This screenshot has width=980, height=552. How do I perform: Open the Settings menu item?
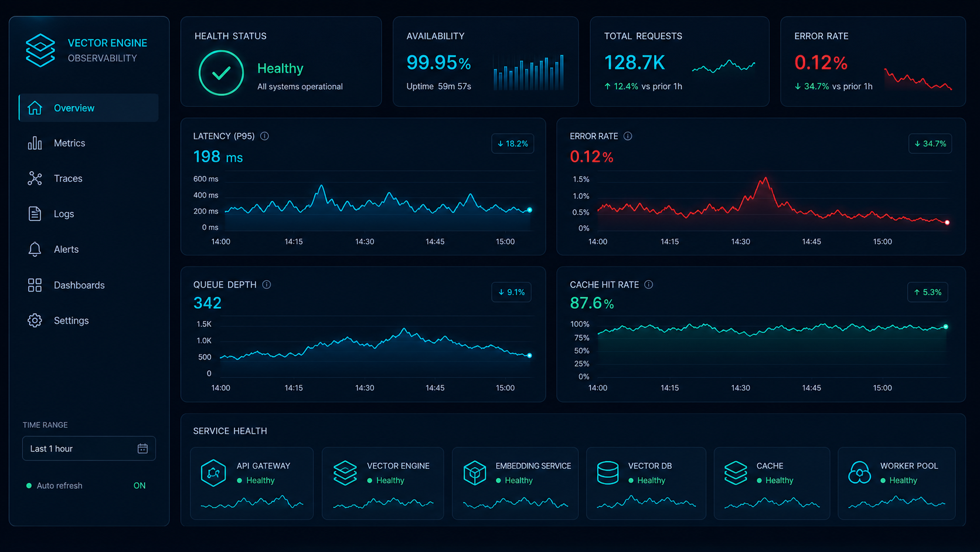pyautogui.click(x=89, y=320)
